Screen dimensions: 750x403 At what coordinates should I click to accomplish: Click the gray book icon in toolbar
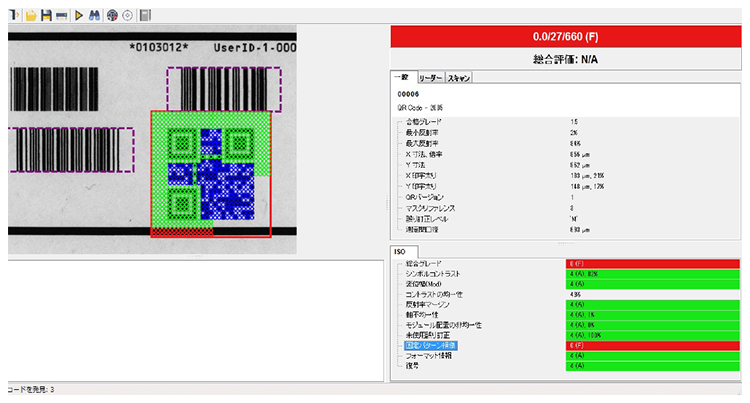point(145,16)
